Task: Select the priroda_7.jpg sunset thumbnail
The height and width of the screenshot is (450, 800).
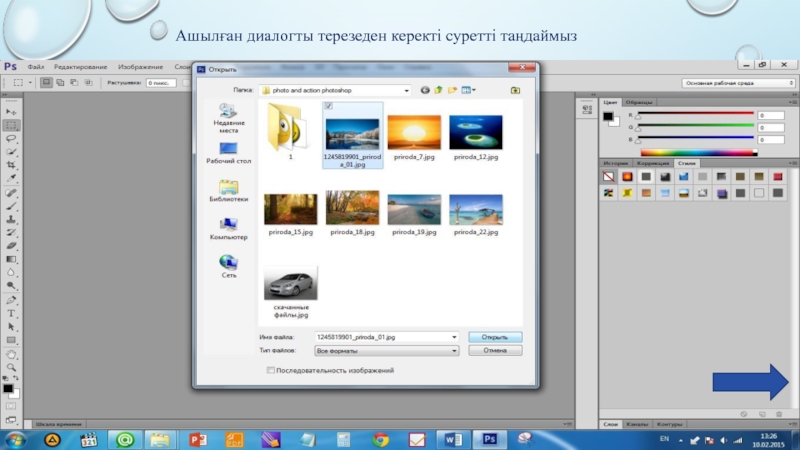Action: point(413,131)
